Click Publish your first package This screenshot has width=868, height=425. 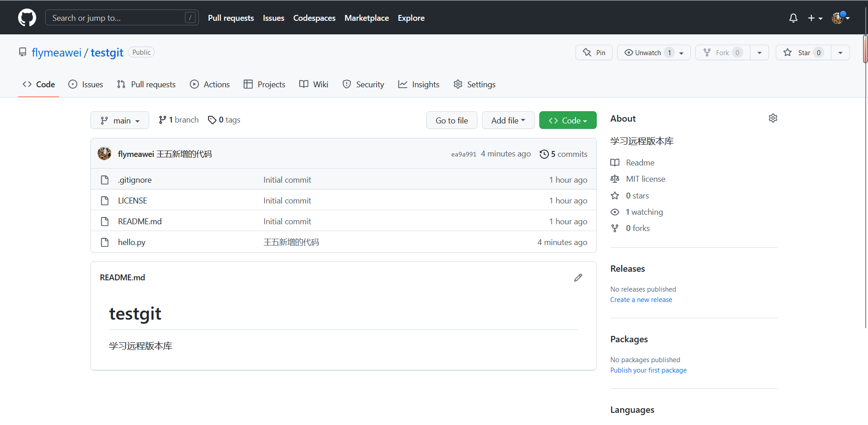[x=648, y=370]
